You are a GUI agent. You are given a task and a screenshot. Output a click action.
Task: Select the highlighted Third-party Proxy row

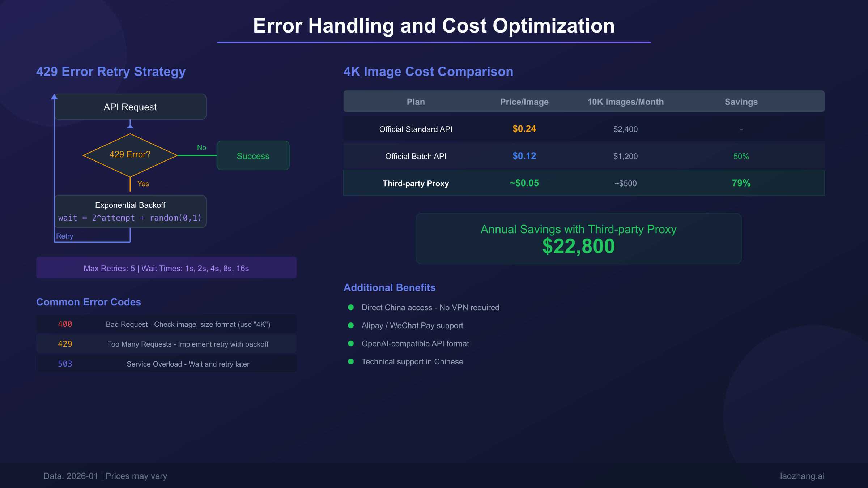click(x=416, y=183)
